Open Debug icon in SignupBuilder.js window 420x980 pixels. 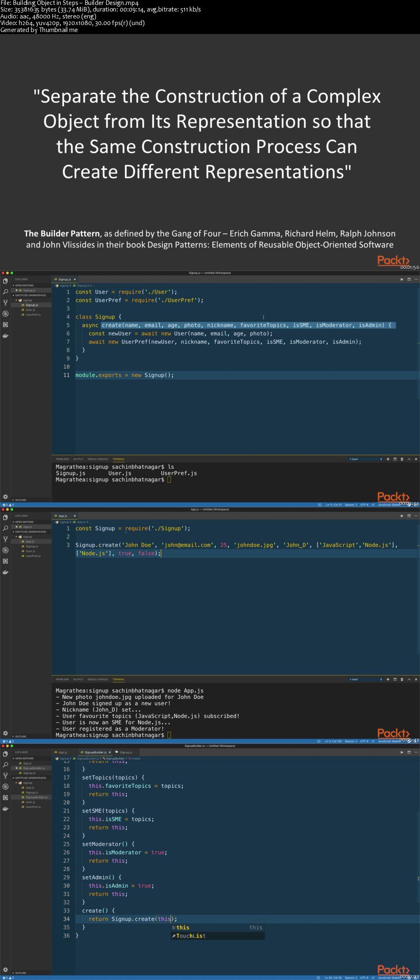click(5, 787)
